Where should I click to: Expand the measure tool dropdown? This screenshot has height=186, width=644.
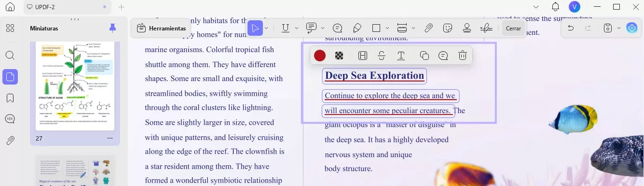[413, 28]
